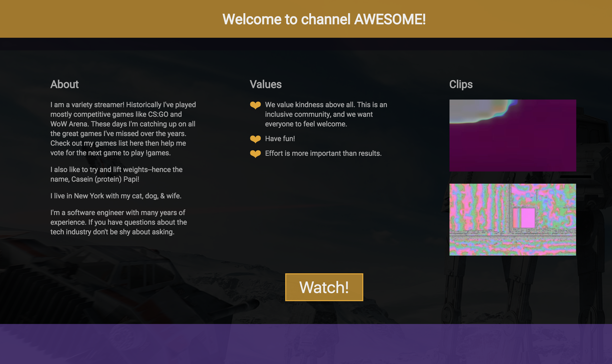The image size is (612, 364).
Task: Click the software engineer paragraph
Action: point(118,222)
